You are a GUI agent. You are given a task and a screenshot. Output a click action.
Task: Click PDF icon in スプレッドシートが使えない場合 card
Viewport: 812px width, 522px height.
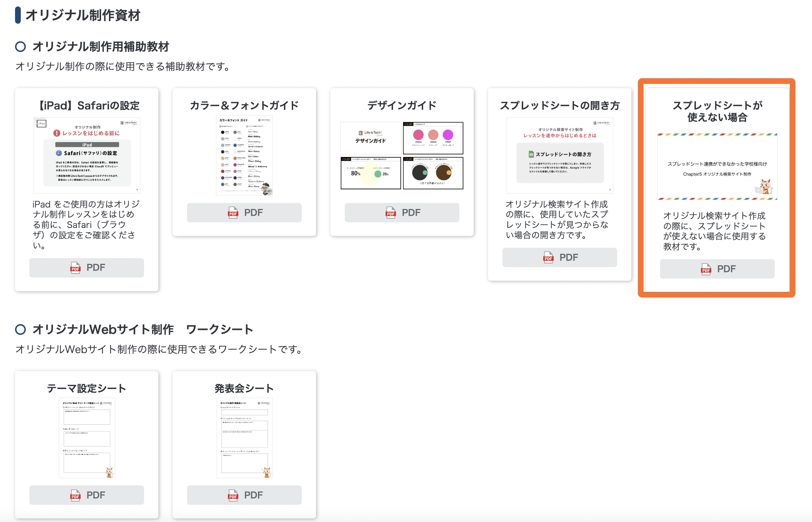point(706,269)
